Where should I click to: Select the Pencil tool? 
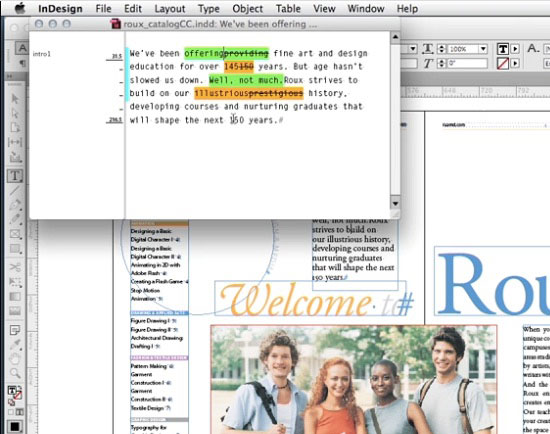(15, 219)
